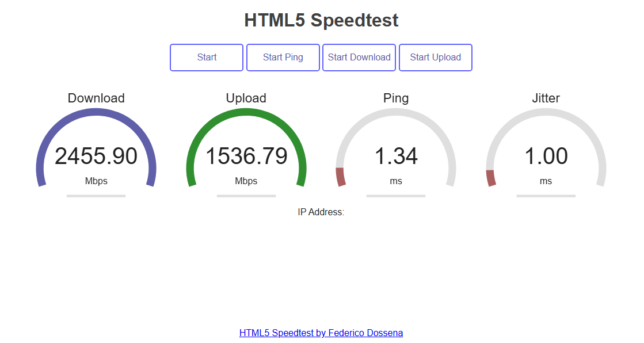644x343 pixels.
Task: Select the 1.34 ping value
Action: [x=396, y=157]
